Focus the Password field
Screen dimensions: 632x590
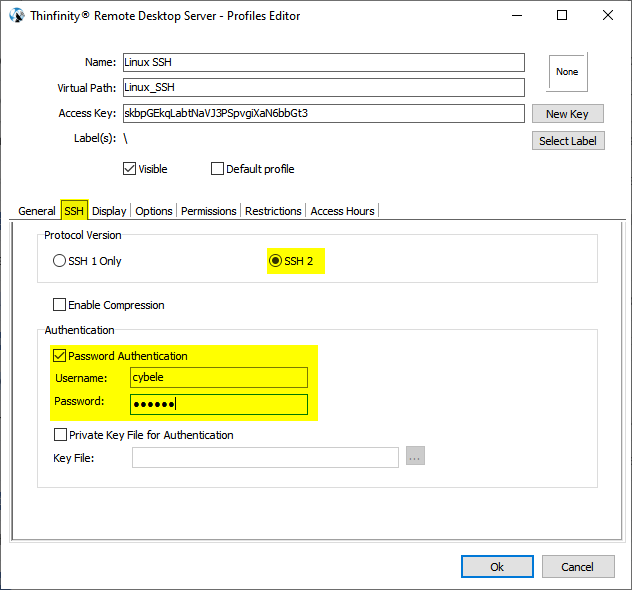pos(219,404)
